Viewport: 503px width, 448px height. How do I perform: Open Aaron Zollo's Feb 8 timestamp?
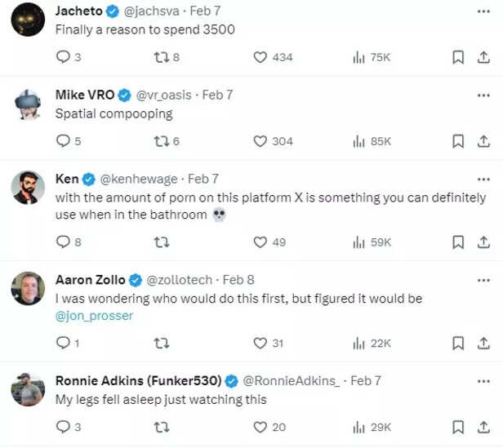[238, 279]
